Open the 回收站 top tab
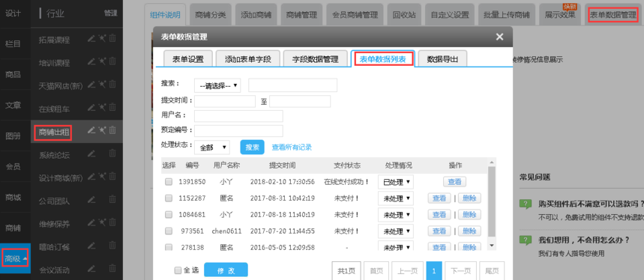Image resolution: width=644 pixels, height=280 pixels. point(404,15)
